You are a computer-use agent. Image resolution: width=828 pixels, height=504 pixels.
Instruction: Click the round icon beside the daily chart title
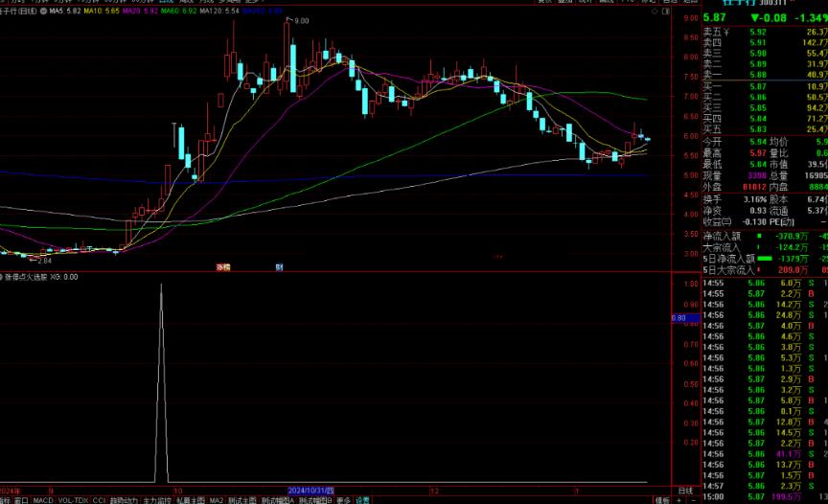[x=44, y=11]
